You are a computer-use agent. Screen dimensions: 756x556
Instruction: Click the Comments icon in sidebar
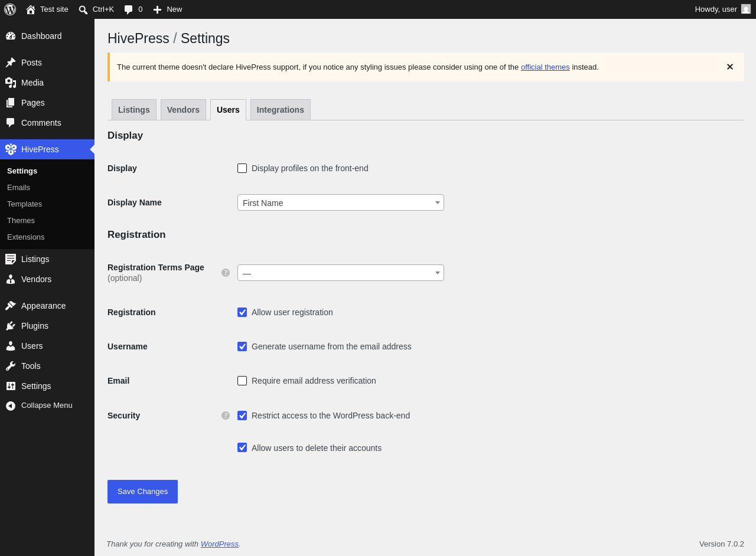tap(11, 123)
